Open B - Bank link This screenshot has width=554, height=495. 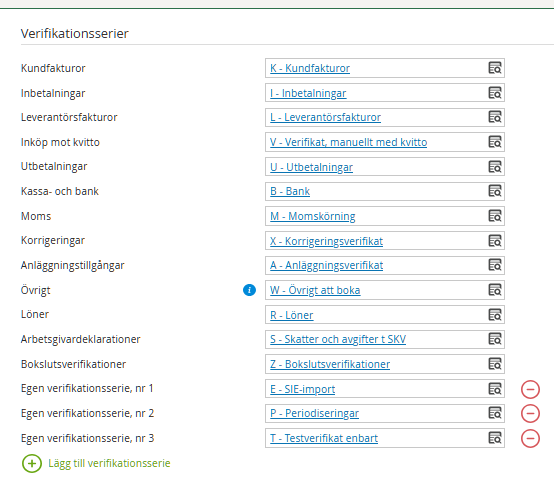[290, 191]
